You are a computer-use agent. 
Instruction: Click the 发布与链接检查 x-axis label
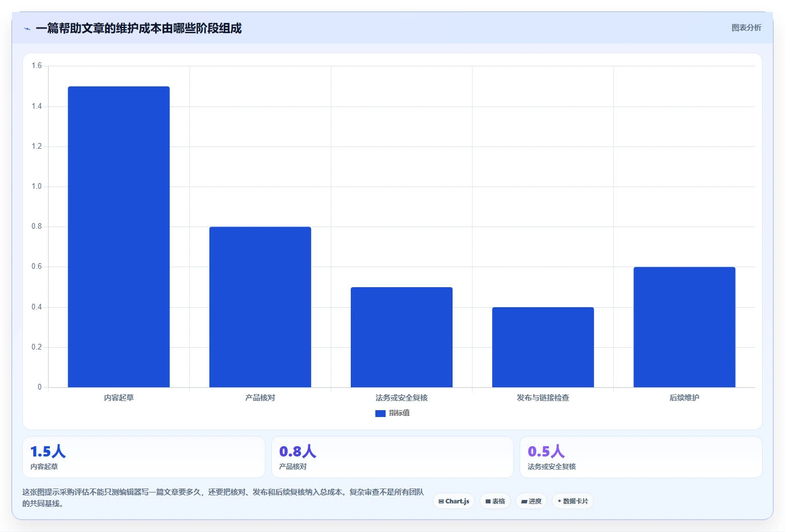point(543,398)
